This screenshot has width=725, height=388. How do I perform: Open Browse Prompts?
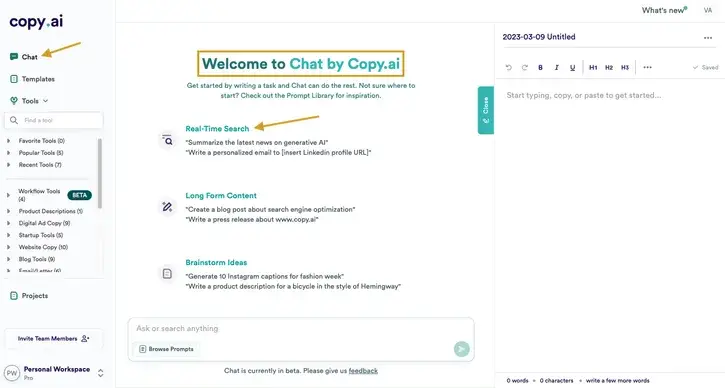(x=166, y=349)
